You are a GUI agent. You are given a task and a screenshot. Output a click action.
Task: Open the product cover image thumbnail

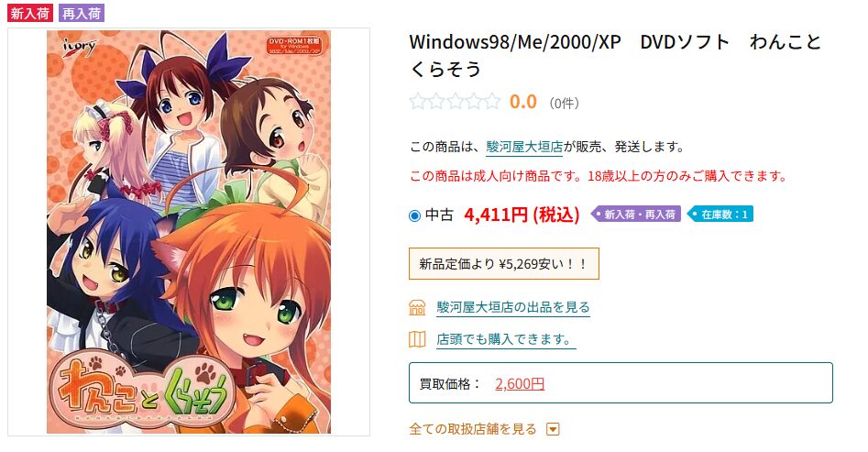[x=189, y=232]
